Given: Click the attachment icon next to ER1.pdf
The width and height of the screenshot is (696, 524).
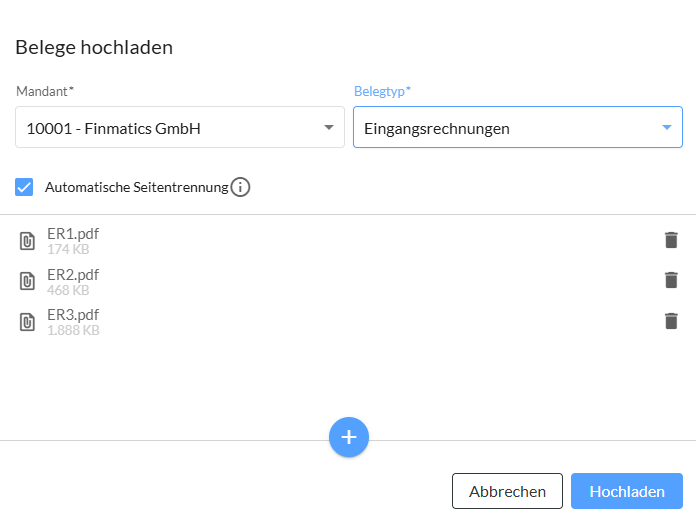Looking at the screenshot, I should tap(27, 241).
